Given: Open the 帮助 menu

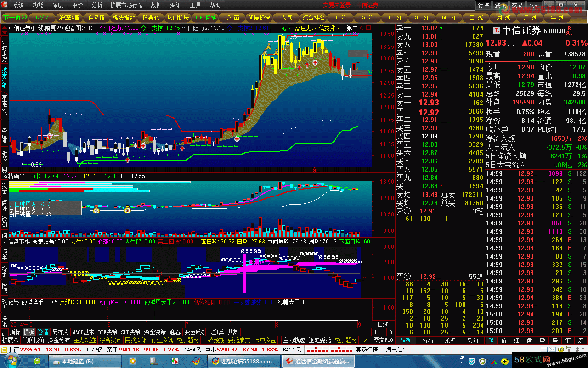Looking at the screenshot, I should click(215, 5).
